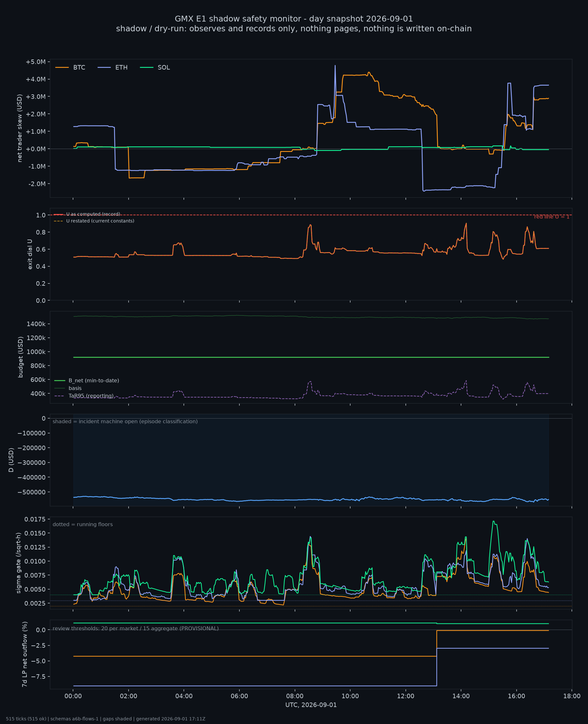This screenshot has width=588, height=724.
Task: Click the 06:00 time tick label
Action: click(239, 696)
